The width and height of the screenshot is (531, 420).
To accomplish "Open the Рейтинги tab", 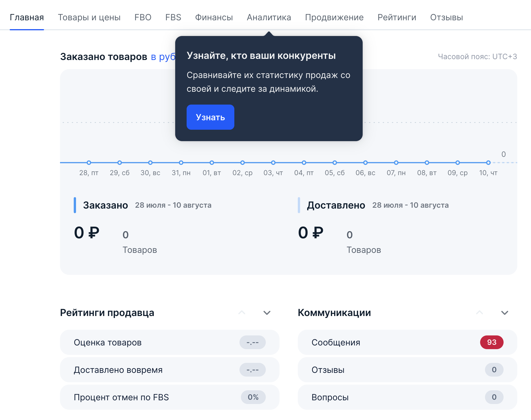I will coord(397,17).
